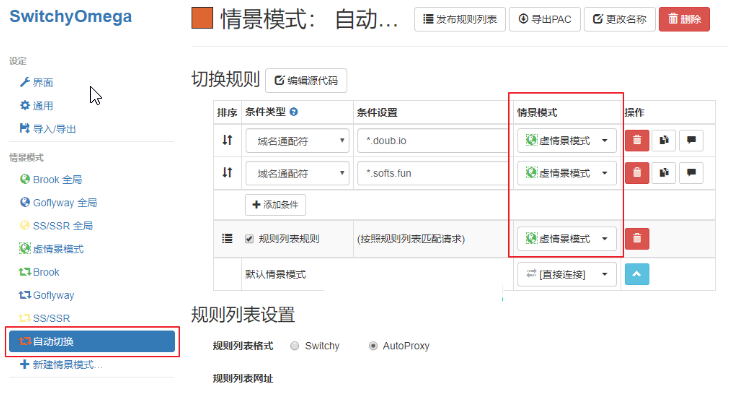Click the list icon beside 规则列表规则
The height and width of the screenshot is (393, 731).
click(x=227, y=239)
